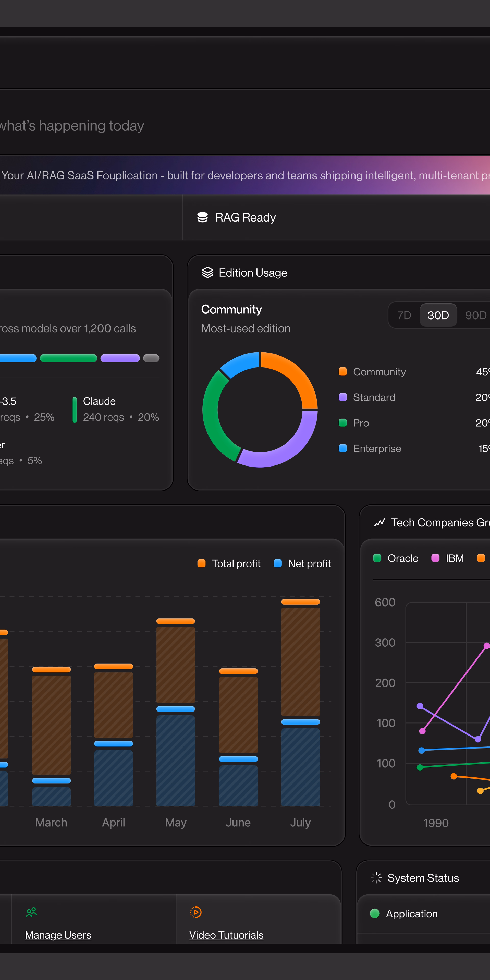Click the RAG Ready database icon
Viewport: 490px width, 980px height.
[202, 217]
